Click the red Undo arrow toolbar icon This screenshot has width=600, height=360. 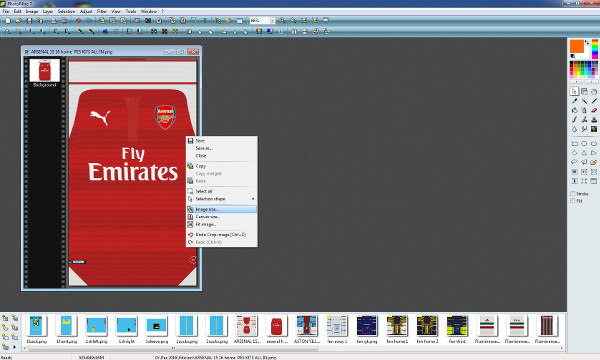tap(78, 21)
